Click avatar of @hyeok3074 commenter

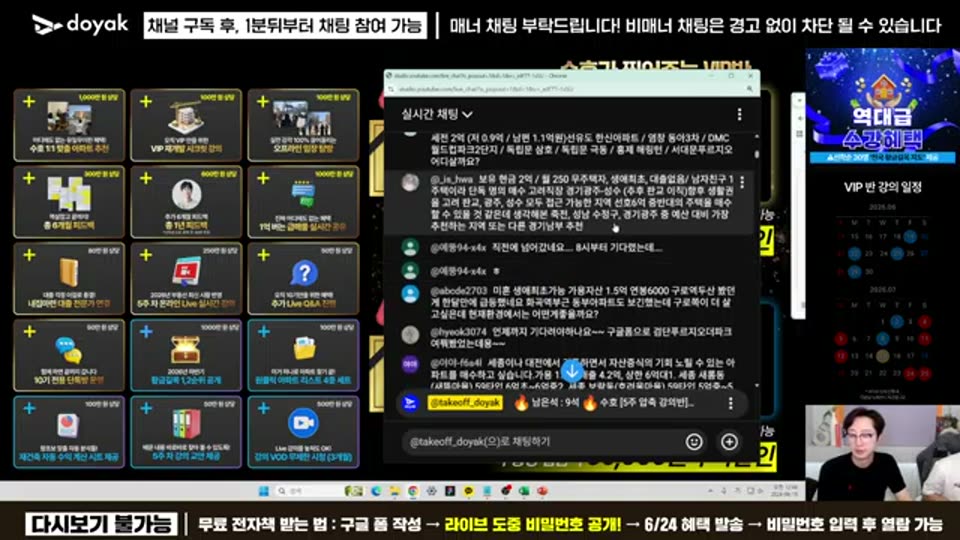[x=410, y=335]
